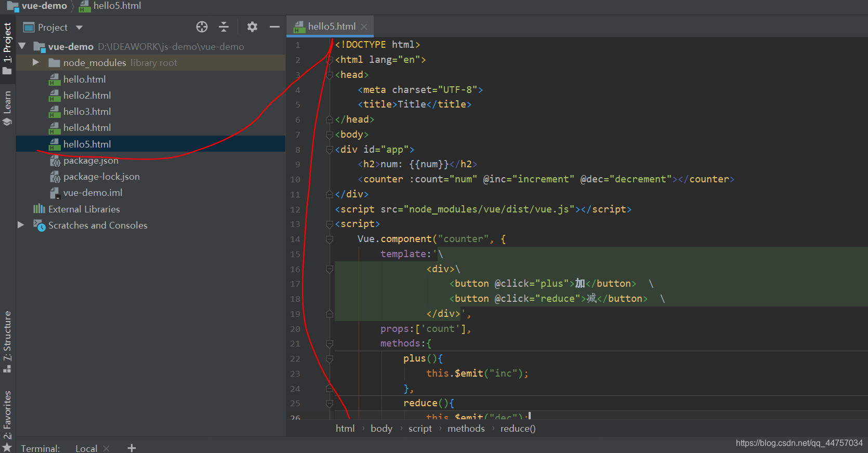This screenshot has width=868, height=453.
Task: Expand the node_modules folder arrow
Action: pyautogui.click(x=35, y=62)
